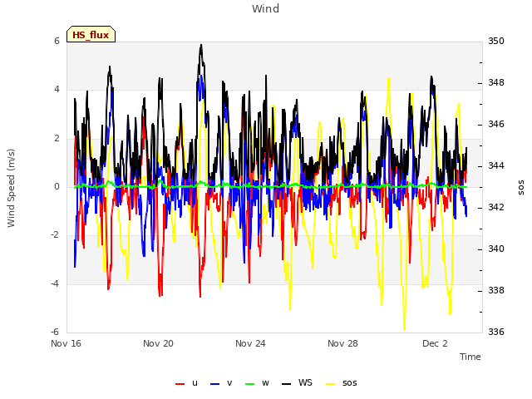The height and width of the screenshot is (399, 532).
Task: Toggle the sos series in legend
Action: [342, 383]
